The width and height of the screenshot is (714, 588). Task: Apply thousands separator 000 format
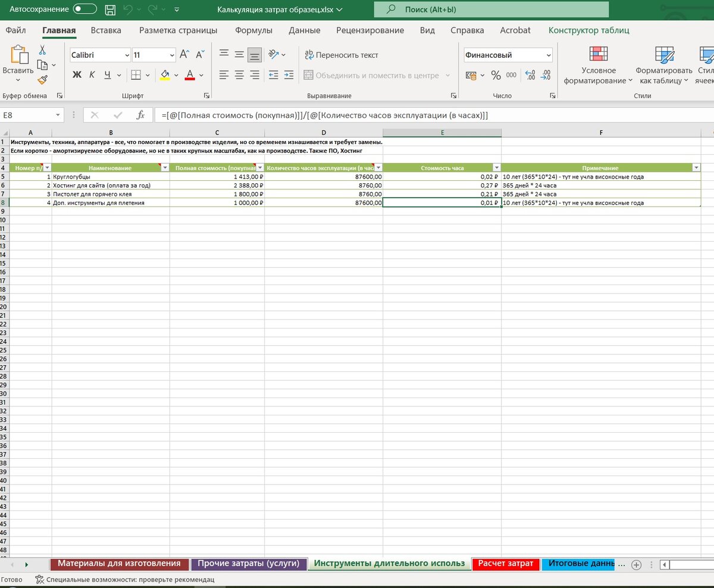coord(511,76)
